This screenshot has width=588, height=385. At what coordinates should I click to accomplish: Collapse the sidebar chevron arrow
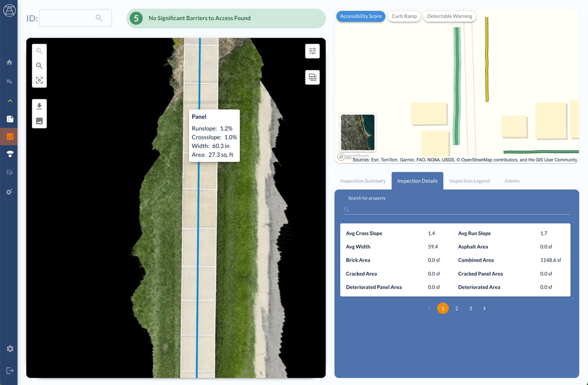(x=9, y=100)
